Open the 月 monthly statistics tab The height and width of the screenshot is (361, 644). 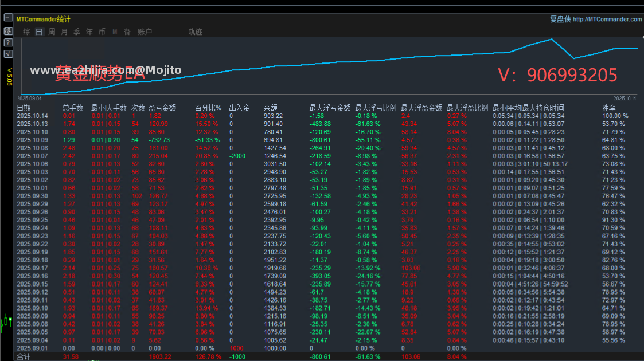pos(64,32)
